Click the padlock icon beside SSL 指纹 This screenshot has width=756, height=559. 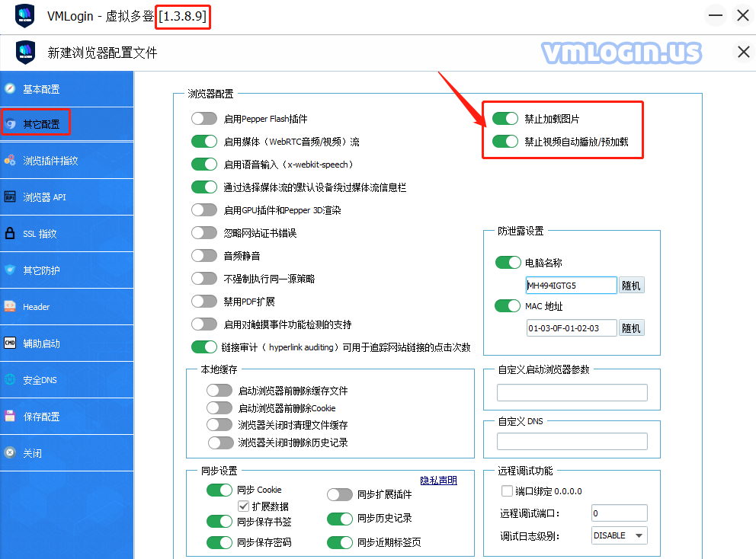[x=10, y=233]
